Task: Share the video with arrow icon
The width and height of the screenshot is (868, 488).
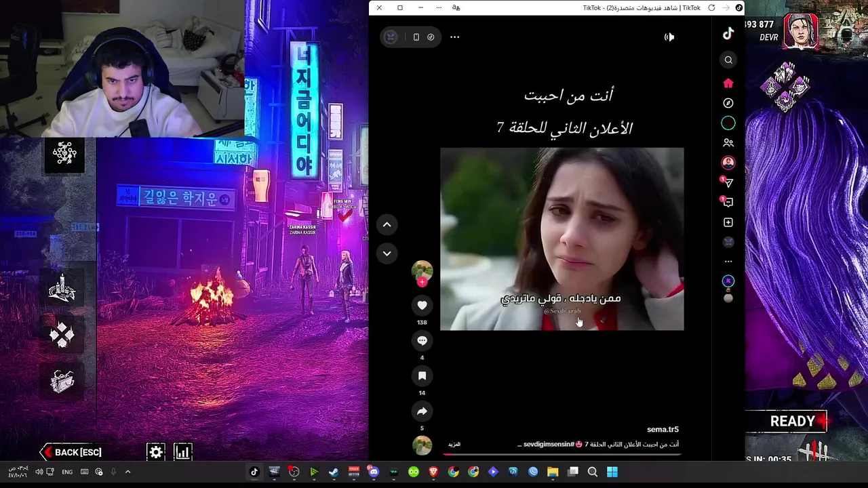Action: [422, 411]
